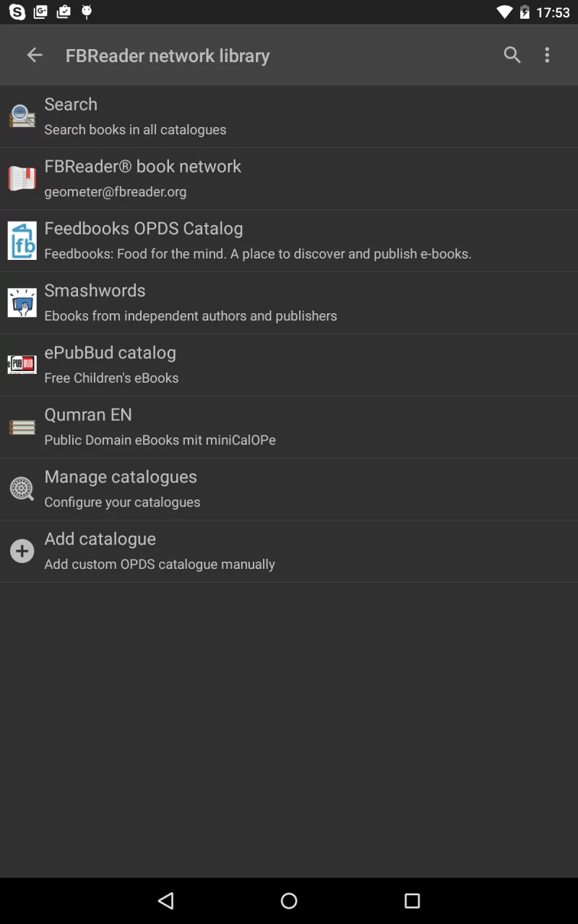Tap the Search books magnifier icon
Image resolution: width=578 pixels, height=924 pixels.
pos(22,116)
